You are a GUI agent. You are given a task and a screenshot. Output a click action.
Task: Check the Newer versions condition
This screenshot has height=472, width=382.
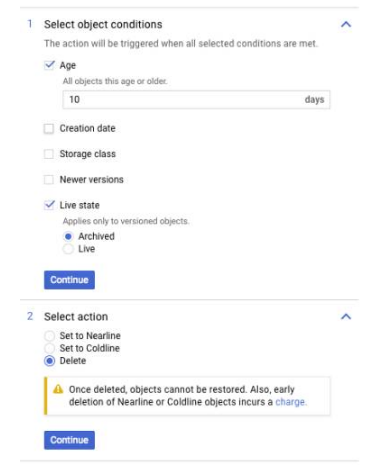tap(49, 180)
